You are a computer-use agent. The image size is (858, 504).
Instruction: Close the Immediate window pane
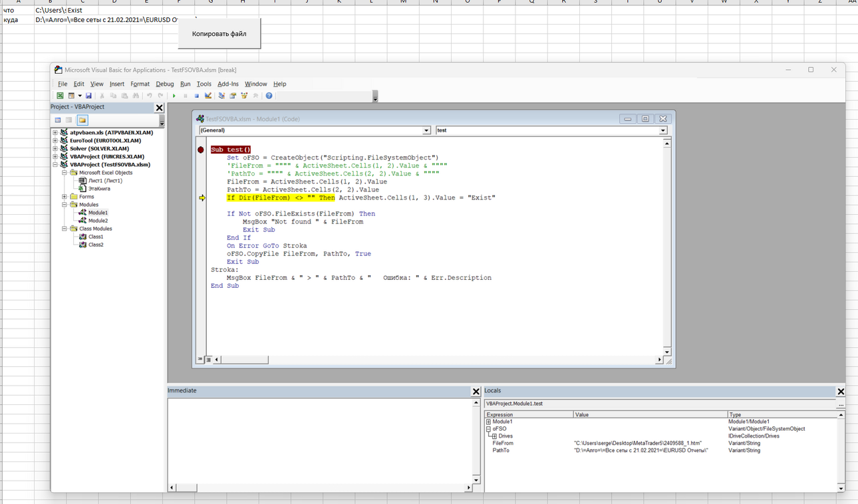(476, 391)
